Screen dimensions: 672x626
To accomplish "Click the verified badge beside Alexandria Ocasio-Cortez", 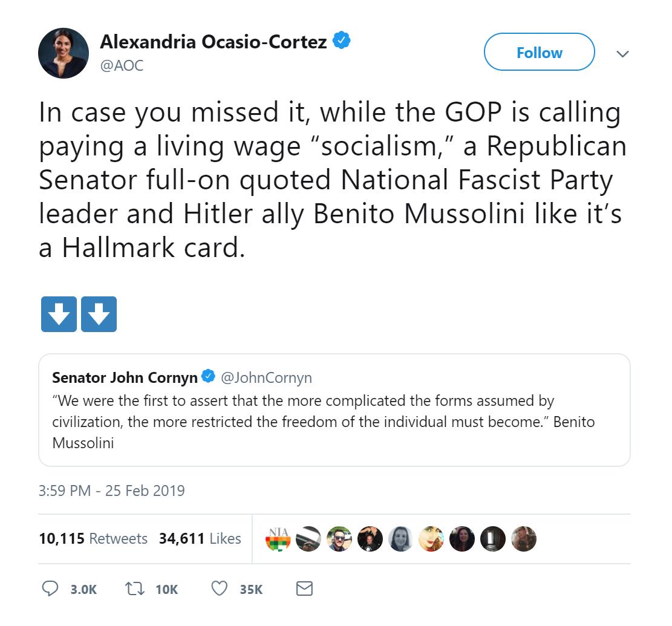I will tap(342, 42).
